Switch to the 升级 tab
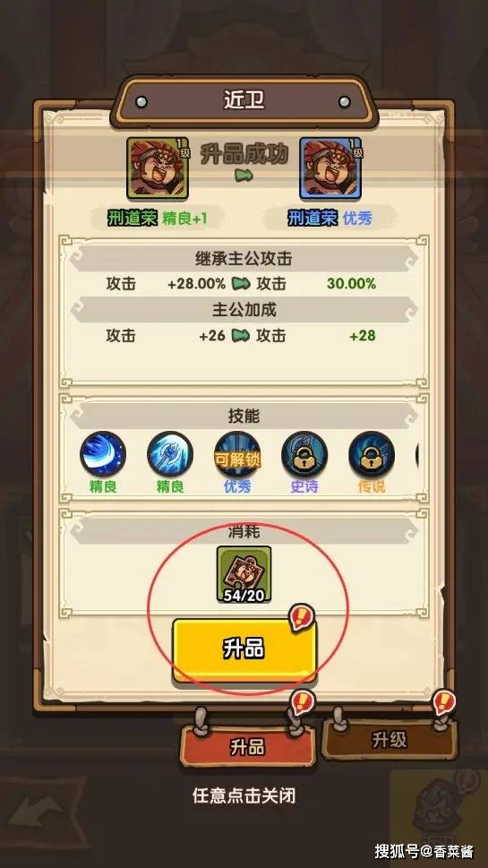Image resolution: width=488 pixels, height=868 pixels. click(x=390, y=740)
